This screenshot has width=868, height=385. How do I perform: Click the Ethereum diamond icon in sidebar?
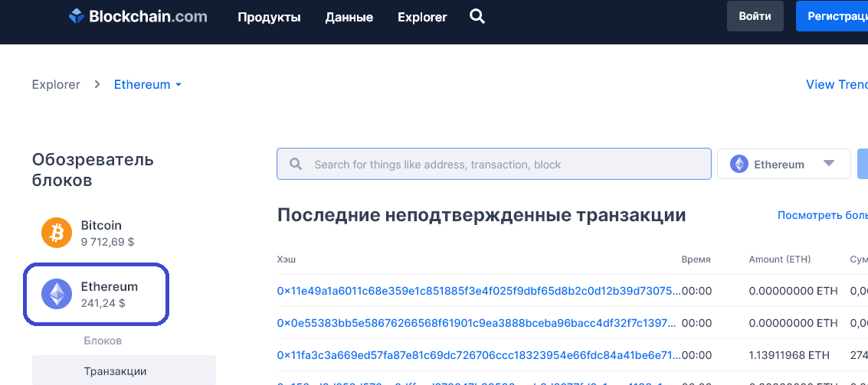click(x=56, y=294)
